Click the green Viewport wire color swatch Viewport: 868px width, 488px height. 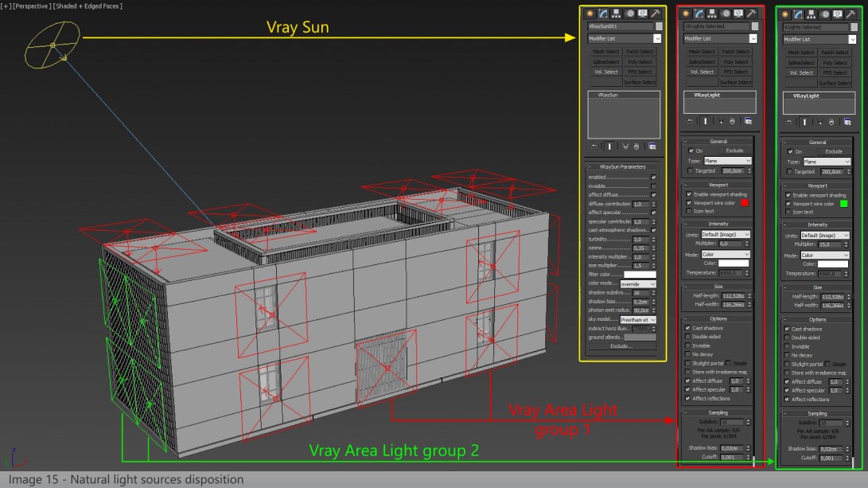click(x=844, y=203)
